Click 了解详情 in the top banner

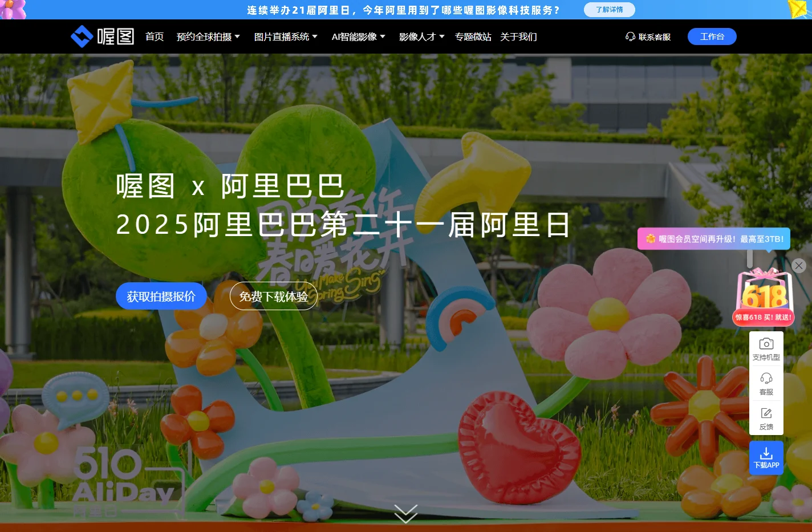(610, 10)
